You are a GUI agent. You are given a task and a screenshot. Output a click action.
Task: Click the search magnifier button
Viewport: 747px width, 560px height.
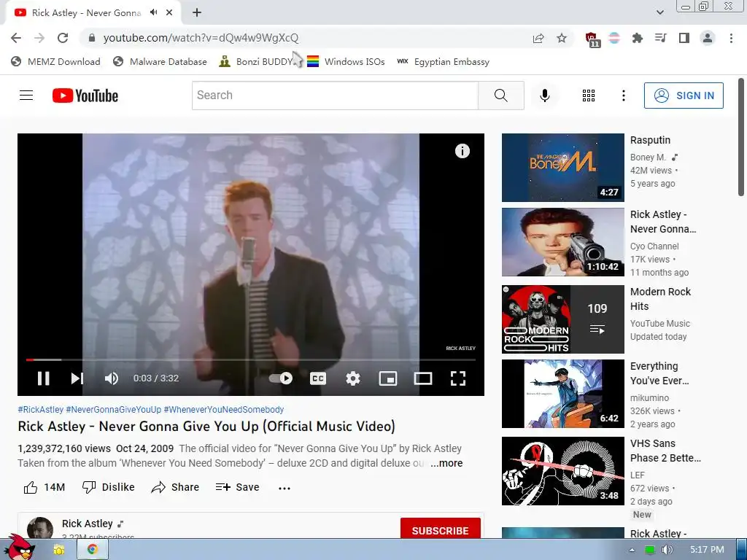(x=501, y=96)
